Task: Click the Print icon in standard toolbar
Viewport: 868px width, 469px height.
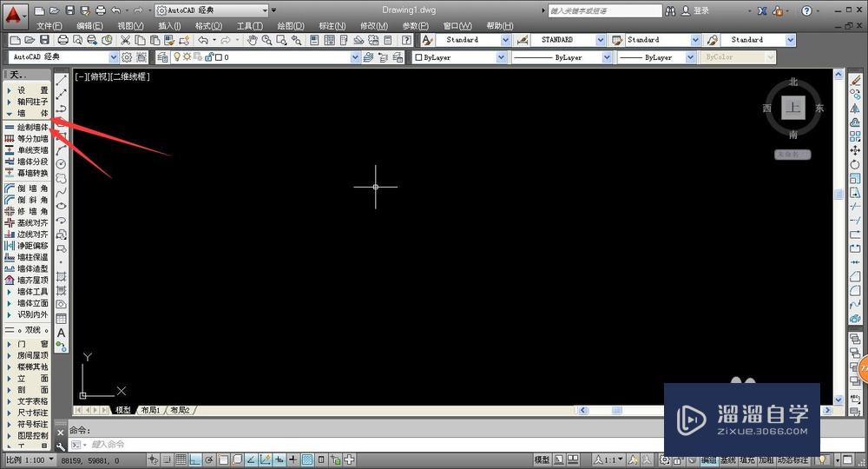Action: 63,40
